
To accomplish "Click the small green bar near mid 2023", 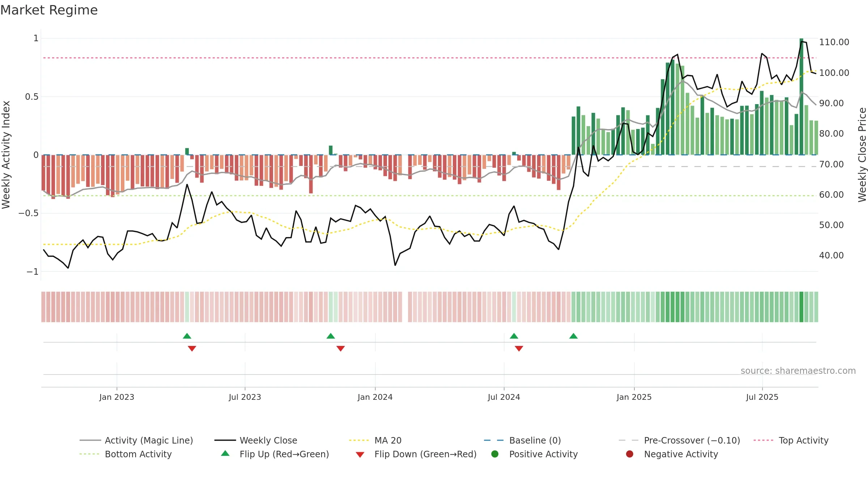I will pyautogui.click(x=187, y=151).
